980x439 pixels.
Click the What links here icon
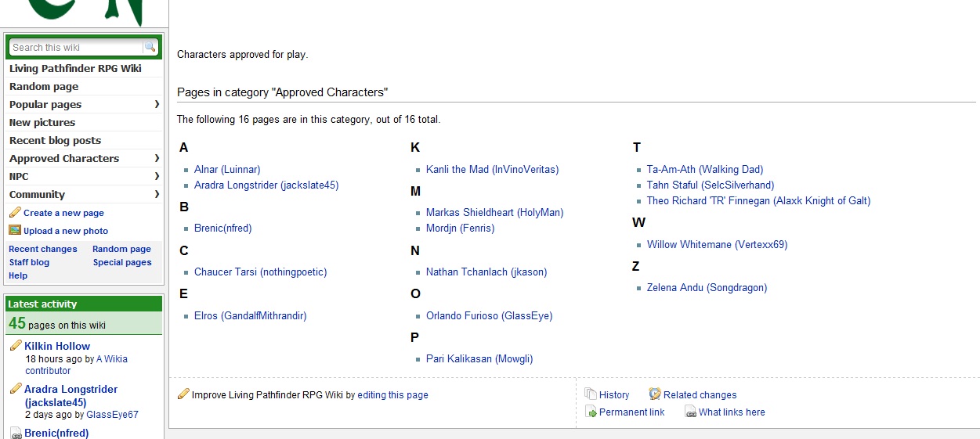[x=690, y=412]
